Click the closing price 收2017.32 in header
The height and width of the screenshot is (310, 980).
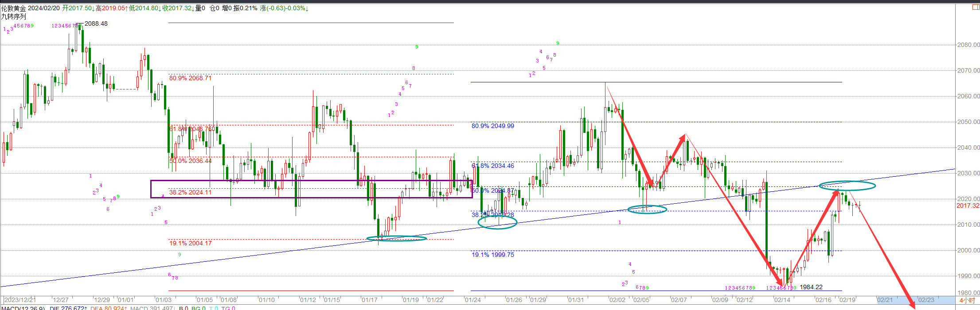coord(178,8)
